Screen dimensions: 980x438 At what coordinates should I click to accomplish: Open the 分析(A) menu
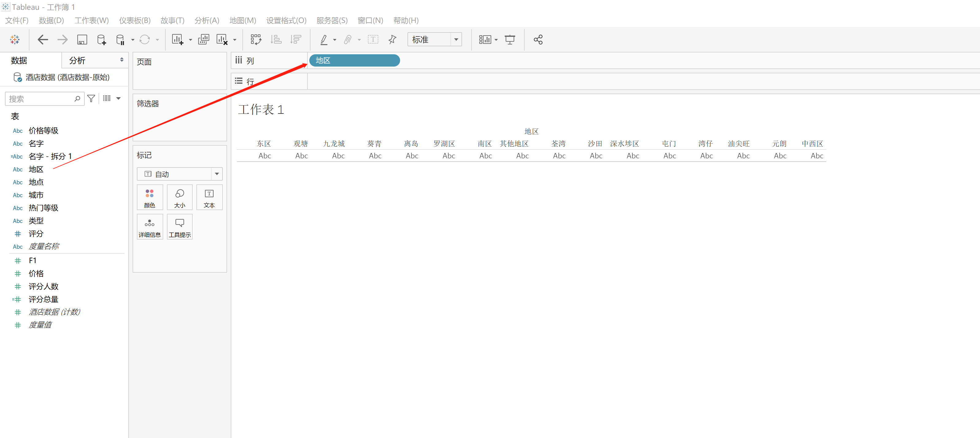pyautogui.click(x=206, y=21)
